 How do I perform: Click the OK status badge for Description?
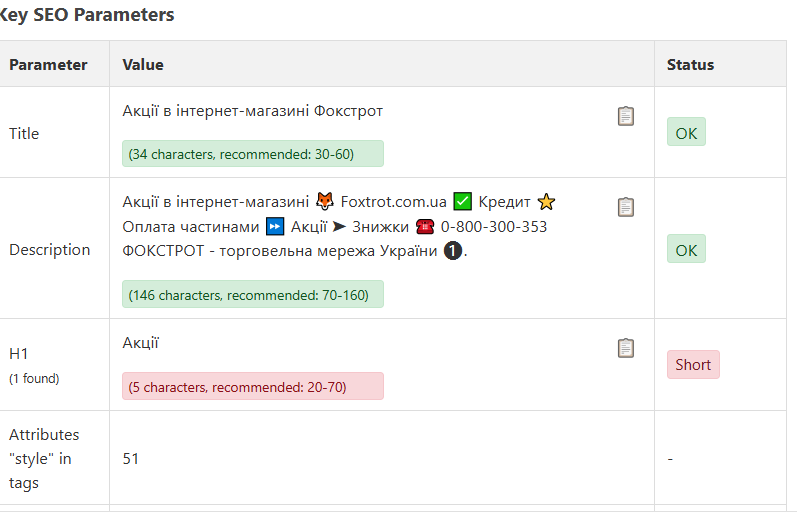point(686,249)
